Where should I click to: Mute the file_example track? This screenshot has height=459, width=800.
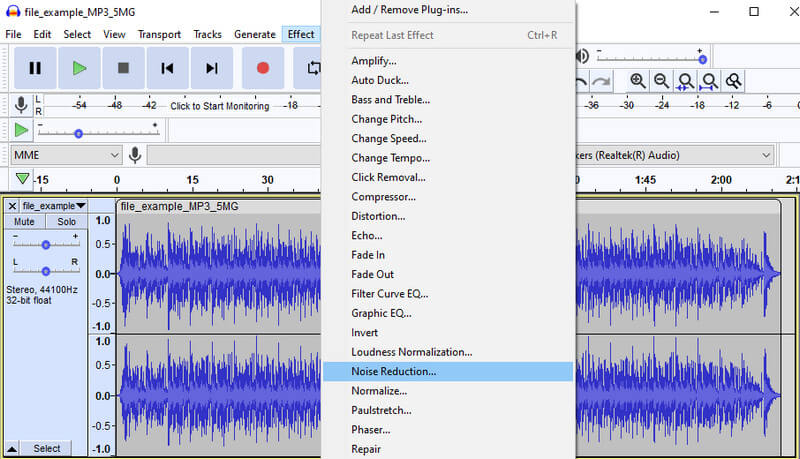(24, 222)
